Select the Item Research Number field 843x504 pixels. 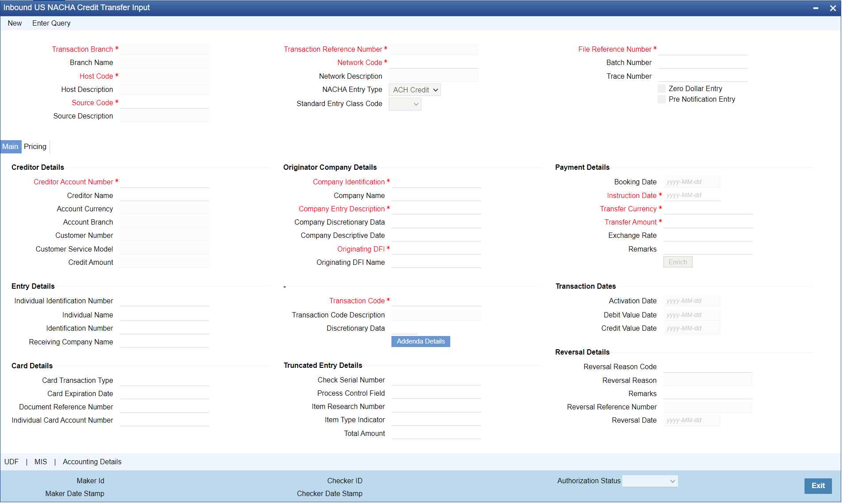tap(437, 407)
